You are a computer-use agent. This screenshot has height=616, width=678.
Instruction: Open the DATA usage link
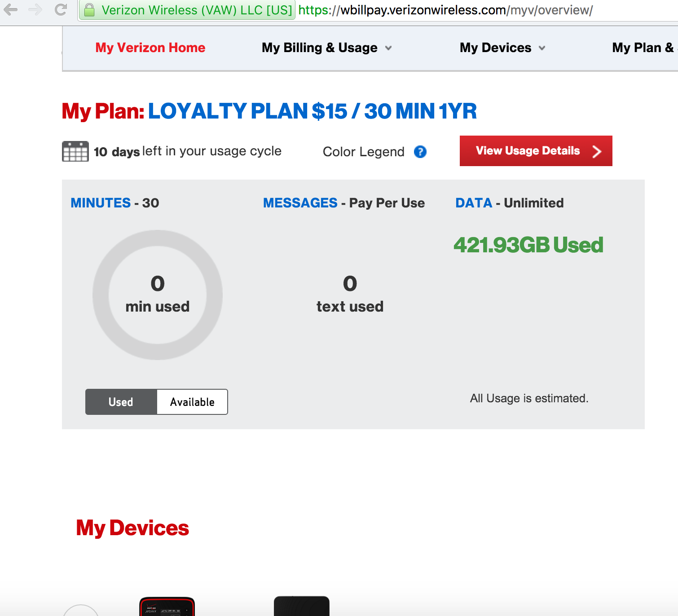pyautogui.click(x=474, y=203)
